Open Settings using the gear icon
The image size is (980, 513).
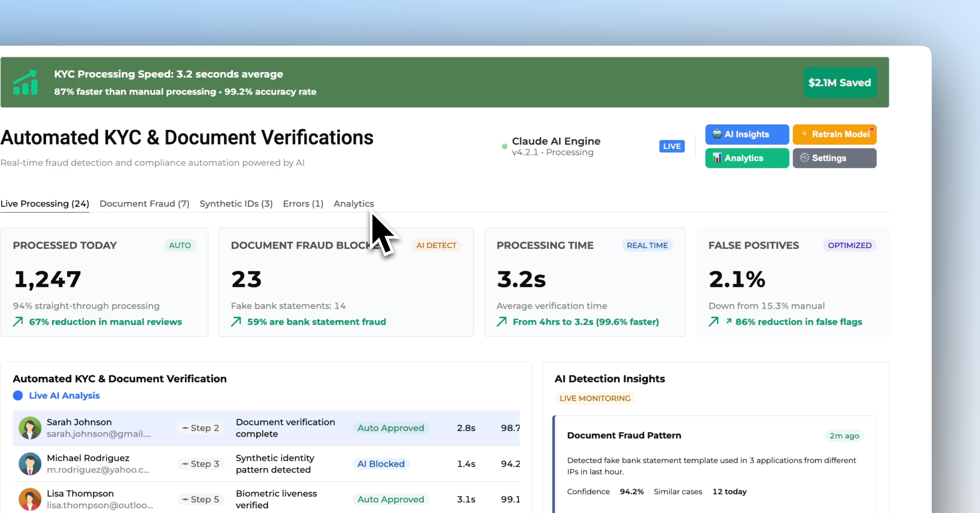804,158
